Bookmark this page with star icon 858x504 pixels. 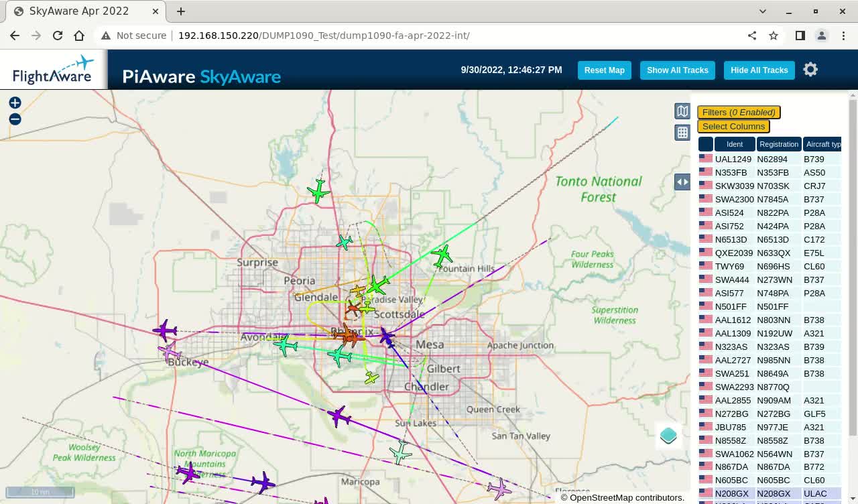tap(774, 36)
